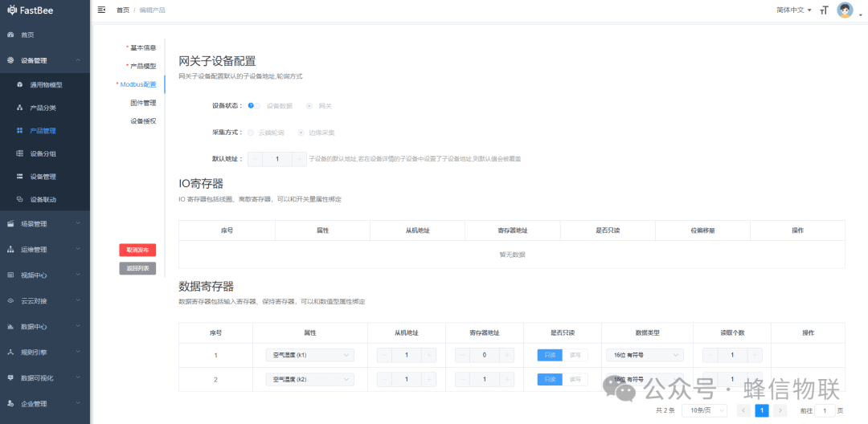This screenshot has width=868, height=424.
Task: Click the 运维管理 sidebar icon
Action: (10, 250)
